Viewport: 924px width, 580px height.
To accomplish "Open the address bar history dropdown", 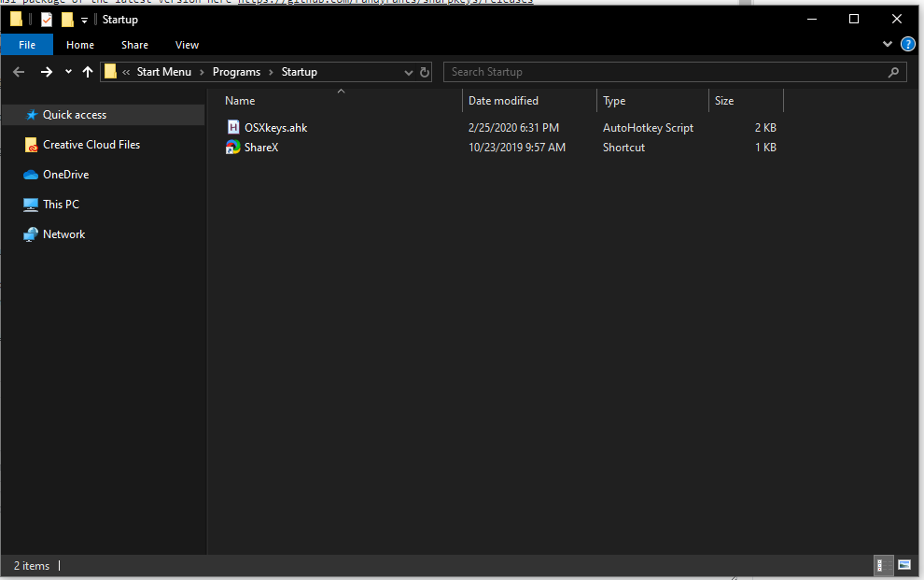I will click(x=409, y=73).
